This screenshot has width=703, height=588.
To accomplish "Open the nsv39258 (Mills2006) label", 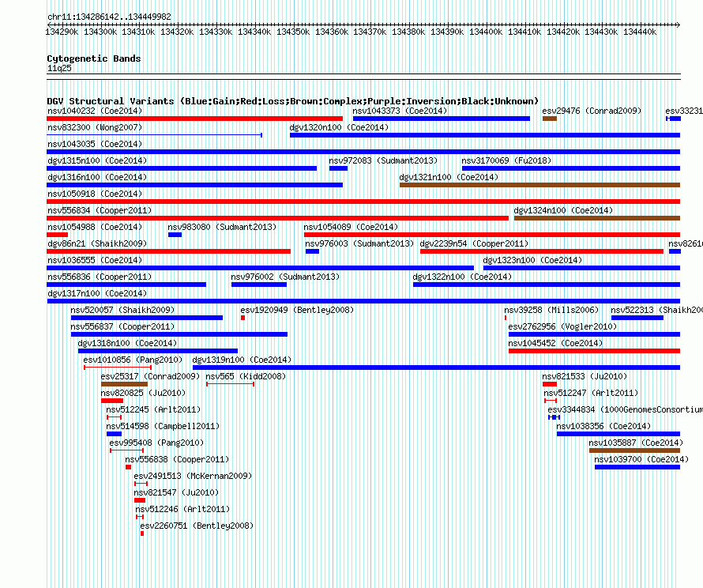I will [551, 310].
